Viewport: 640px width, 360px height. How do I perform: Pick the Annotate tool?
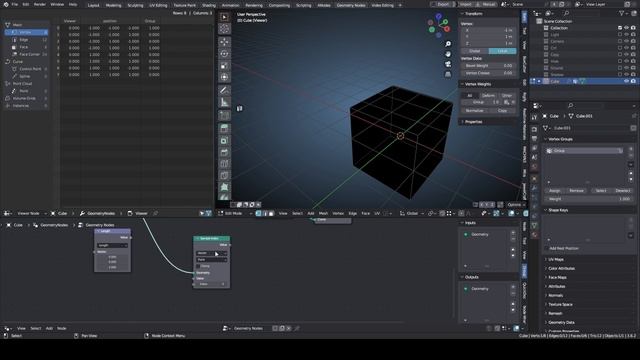tap(224, 90)
